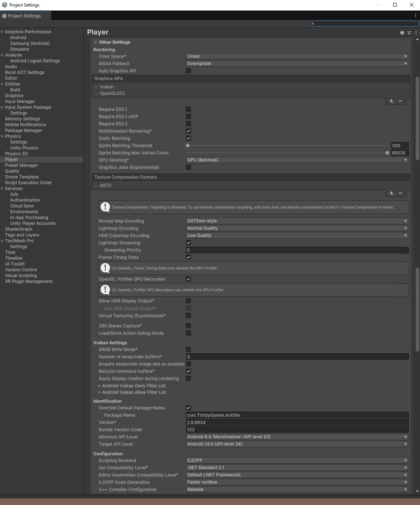Image resolution: width=420 pixels, height=505 pixels.
Task: Open the Player settings help icon
Action: (x=402, y=32)
